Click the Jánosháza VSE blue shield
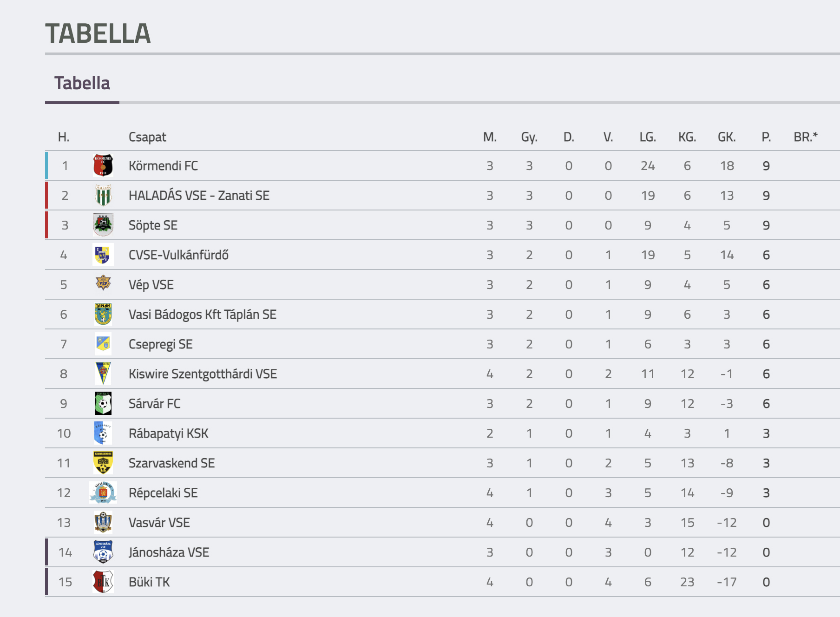Image resolution: width=840 pixels, height=617 pixels. (103, 552)
